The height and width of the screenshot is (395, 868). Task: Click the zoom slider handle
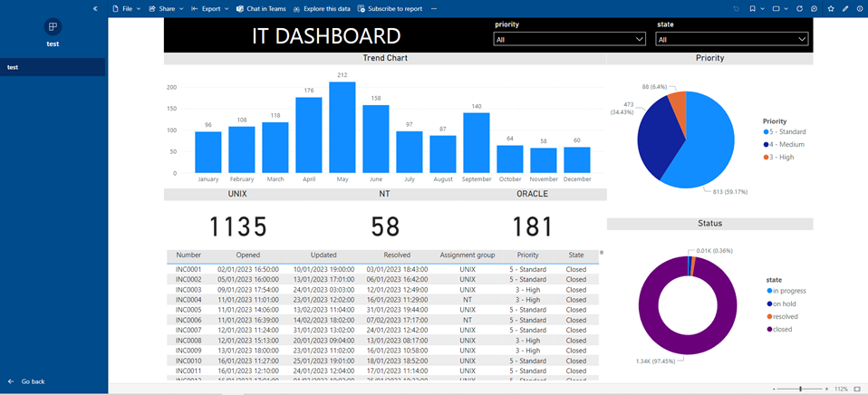coord(801,388)
